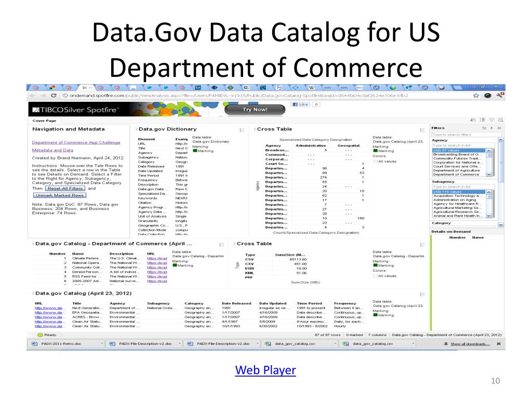Open dropdown arrow for first PADX-File-Description-v2.doc download

[180, 344]
